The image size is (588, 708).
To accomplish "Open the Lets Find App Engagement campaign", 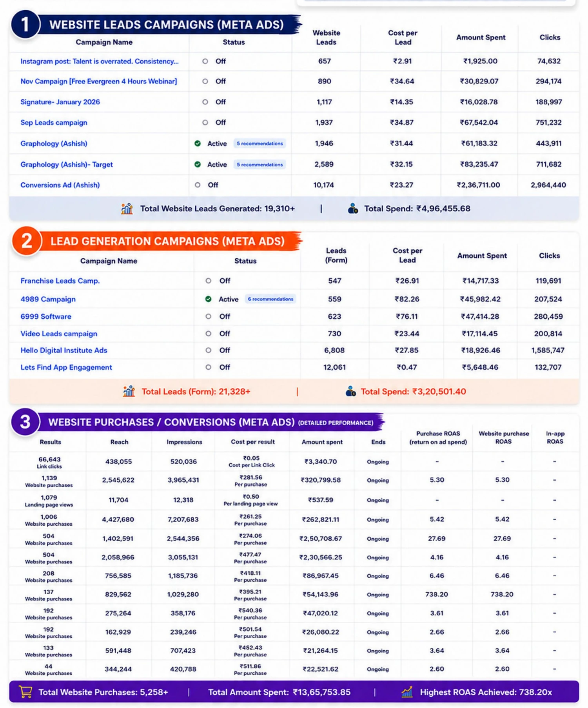I will (x=66, y=367).
